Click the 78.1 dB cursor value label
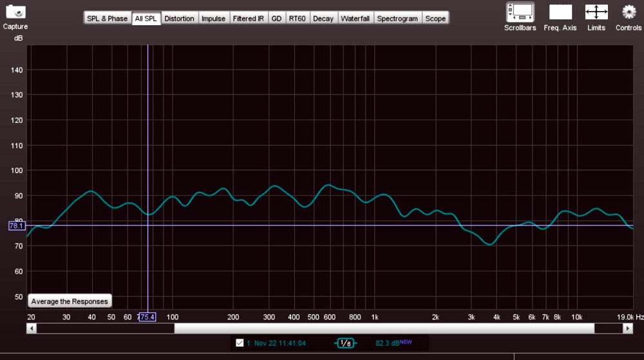The width and height of the screenshot is (644, 360). (x=17, y=226)
